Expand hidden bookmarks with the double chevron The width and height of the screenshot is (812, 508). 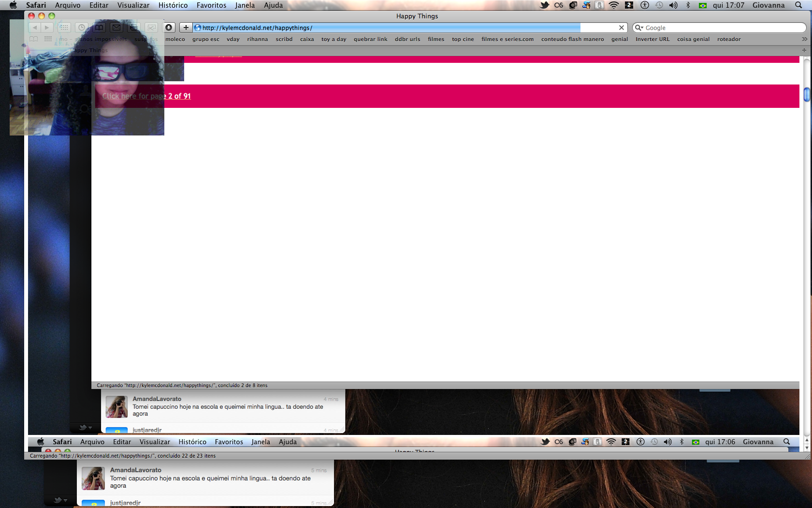click(804, 39)
